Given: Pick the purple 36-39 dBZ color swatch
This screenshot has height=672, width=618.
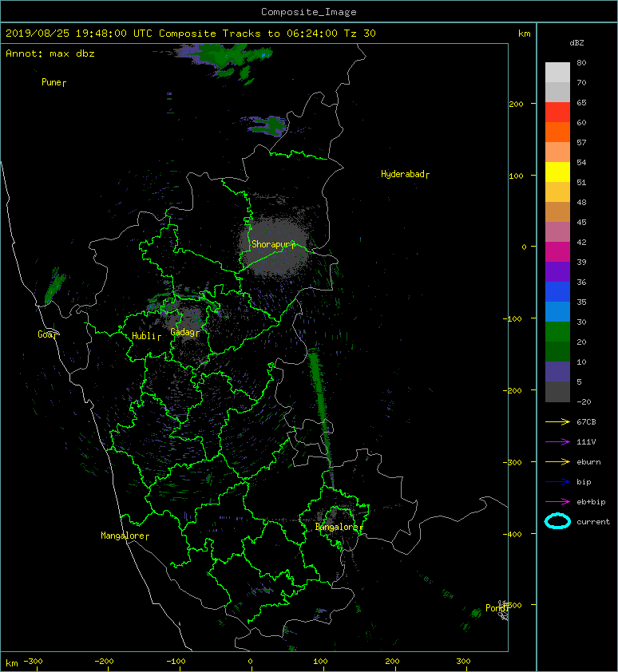Looking at the screenshot, I should [557, 272].
